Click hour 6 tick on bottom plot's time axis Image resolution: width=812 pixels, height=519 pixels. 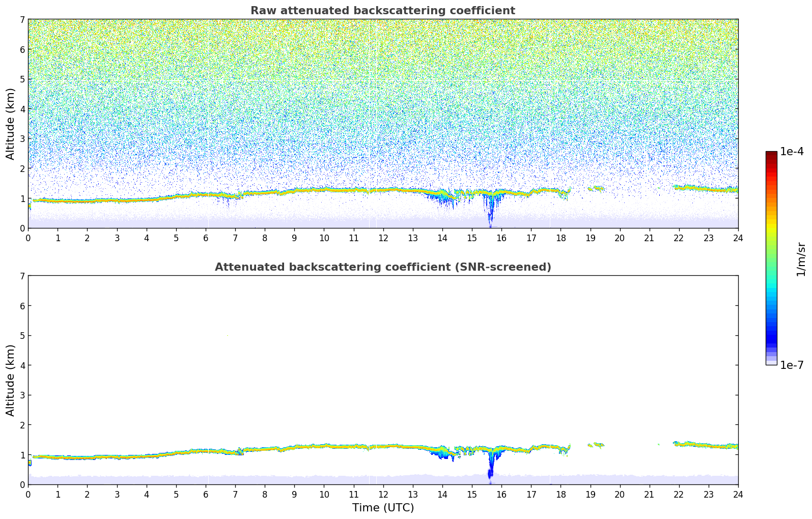coord(206,494)
